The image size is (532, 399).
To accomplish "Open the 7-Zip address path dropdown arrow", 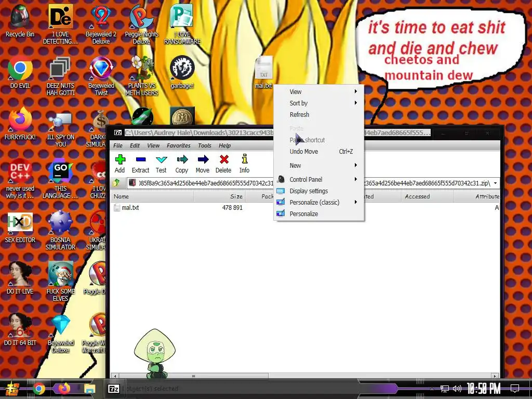I will pos(495,183).
